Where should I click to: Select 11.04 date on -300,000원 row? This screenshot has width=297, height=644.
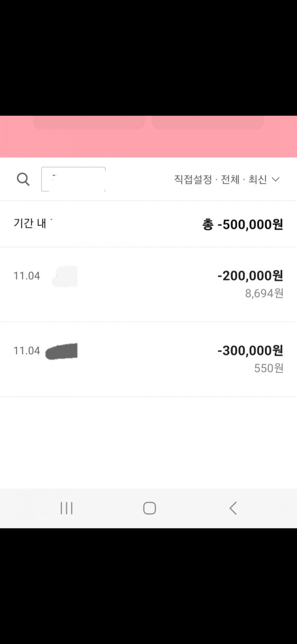point(27,351)
